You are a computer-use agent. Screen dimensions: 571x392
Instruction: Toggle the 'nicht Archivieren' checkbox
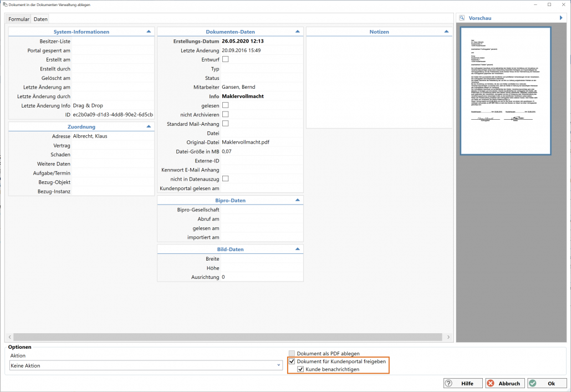point(225,114)
